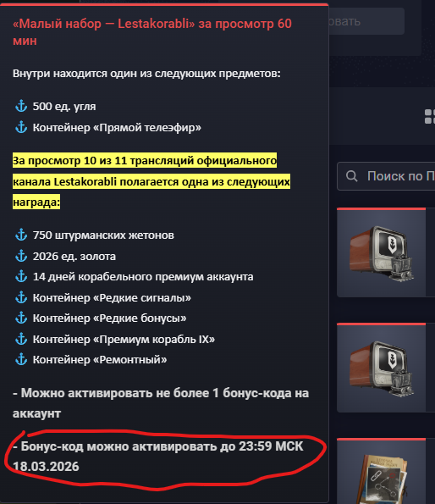Click the magnifier icon in search box
This screenshot has height=504, width=435.
351,176
